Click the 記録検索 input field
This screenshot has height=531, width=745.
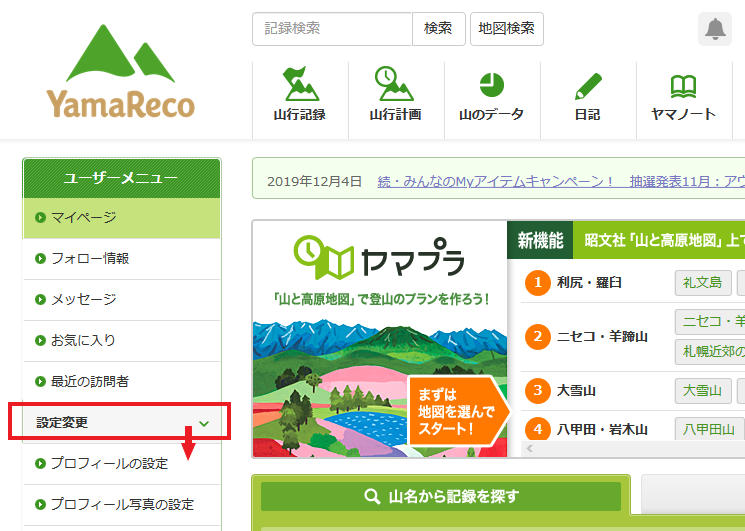tap(332, 29)
